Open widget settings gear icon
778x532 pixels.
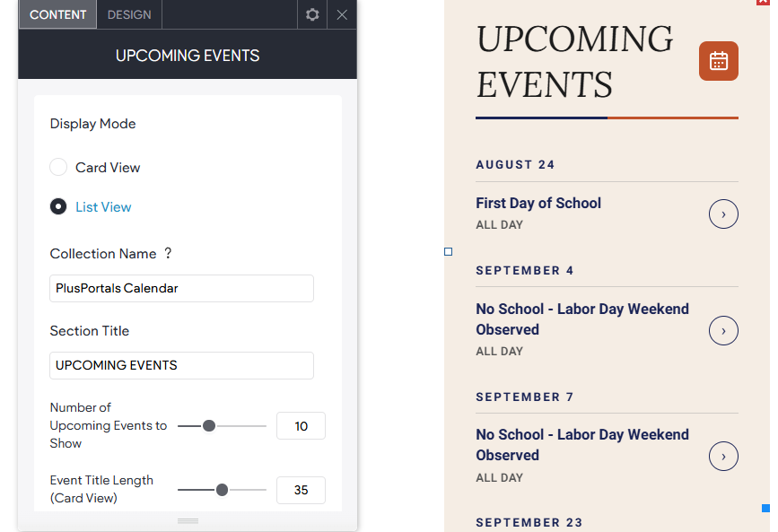click(312, 14)
